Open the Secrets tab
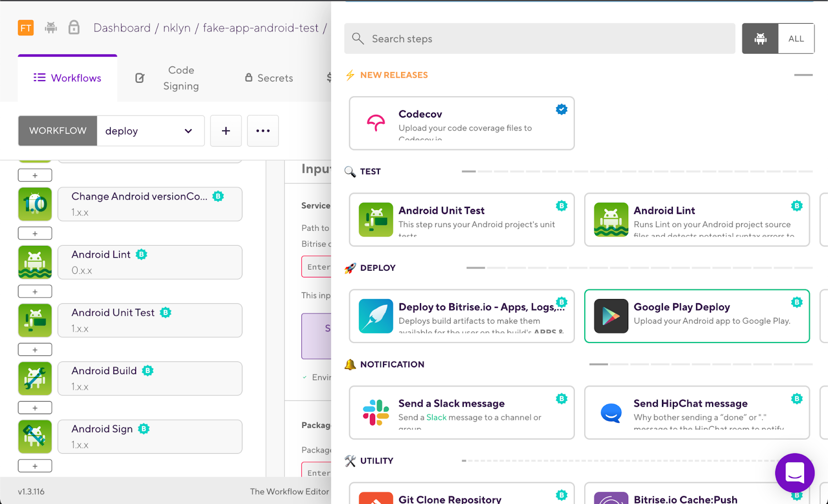 tap(269, 78)
